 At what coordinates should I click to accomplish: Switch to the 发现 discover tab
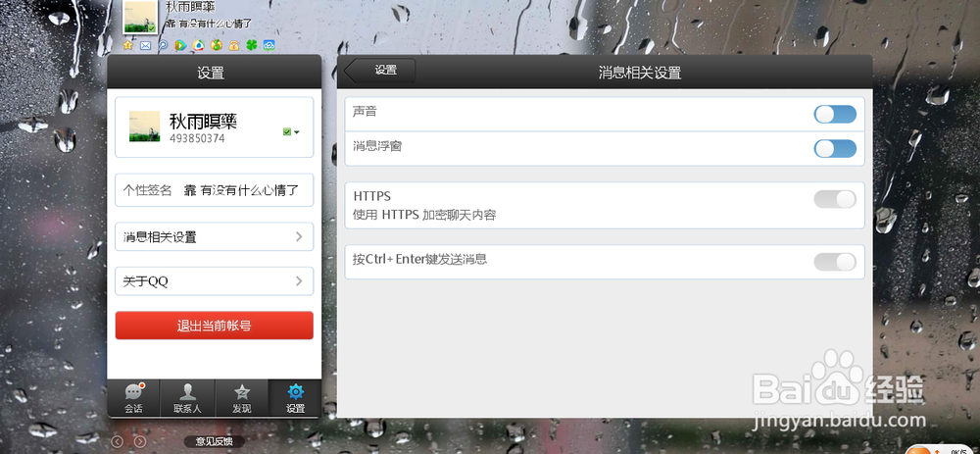[x=242, y=398]
